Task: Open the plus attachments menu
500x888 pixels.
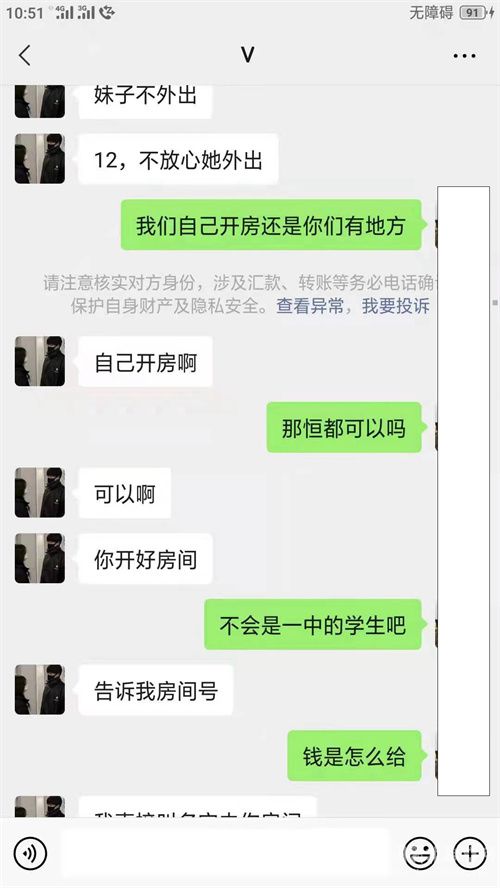Action: click(x=470, y=852)
